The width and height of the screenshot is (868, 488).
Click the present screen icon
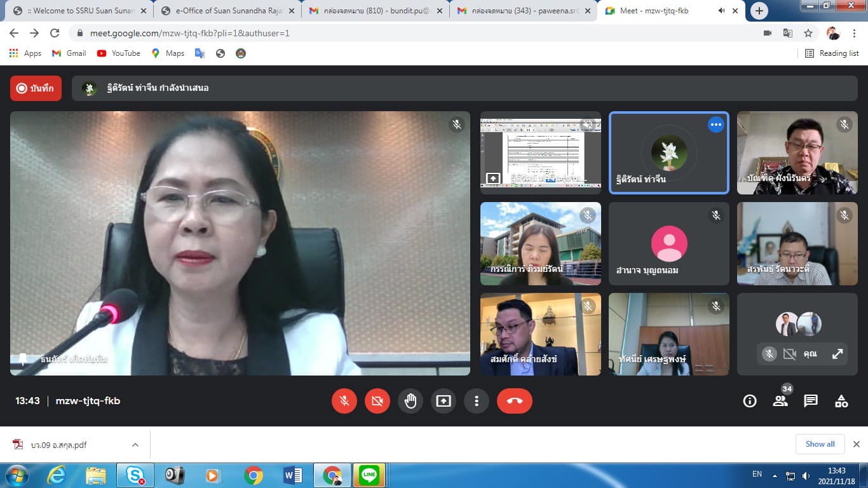coord(444,401)
